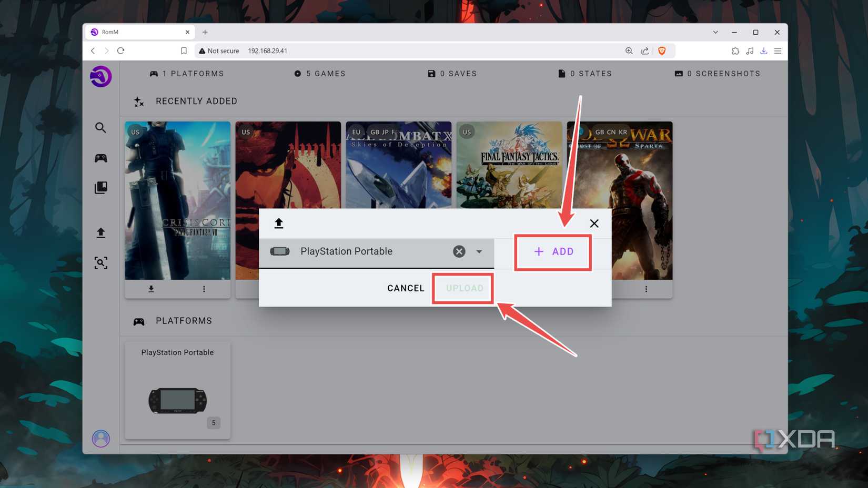The image size is (868, 488).
Task: Click the Not secure site warning
Action: tap(218, 51)
